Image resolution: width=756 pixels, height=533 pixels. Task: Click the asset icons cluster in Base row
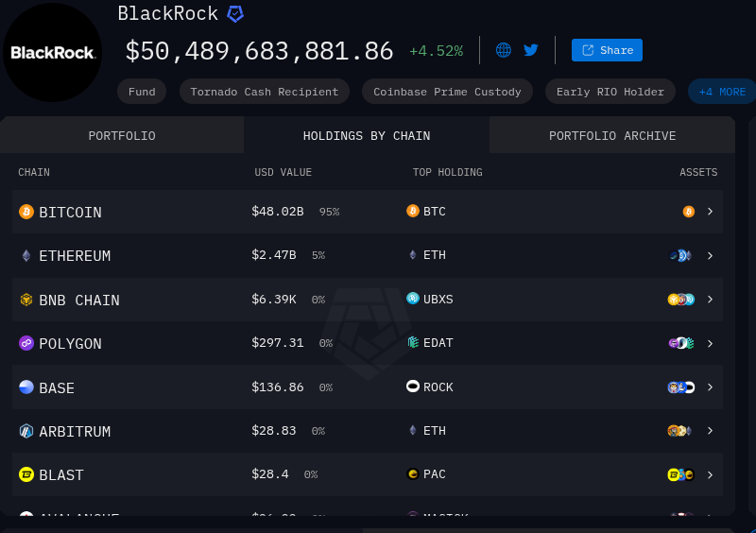(681, 387)
